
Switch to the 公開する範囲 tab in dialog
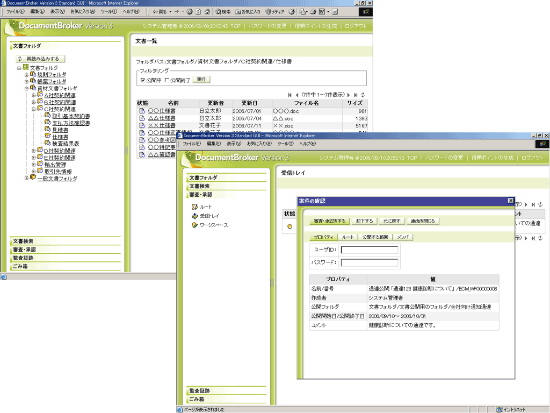[x=375, y=237]
